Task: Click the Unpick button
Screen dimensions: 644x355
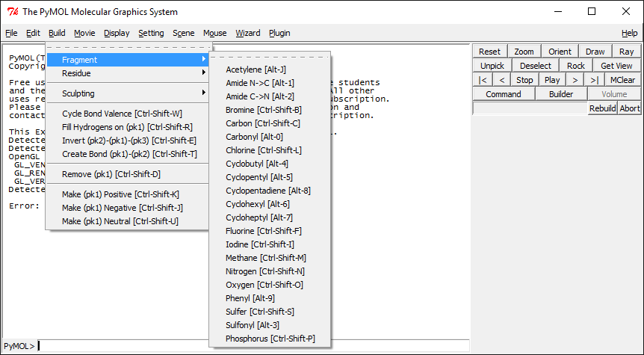Action: click(x=492, y=66)
